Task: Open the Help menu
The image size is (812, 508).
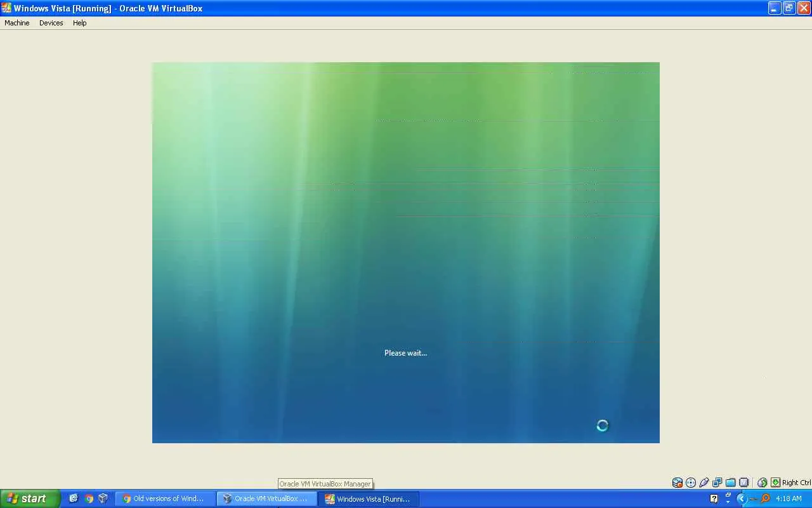Action: (x=79, y=23)
